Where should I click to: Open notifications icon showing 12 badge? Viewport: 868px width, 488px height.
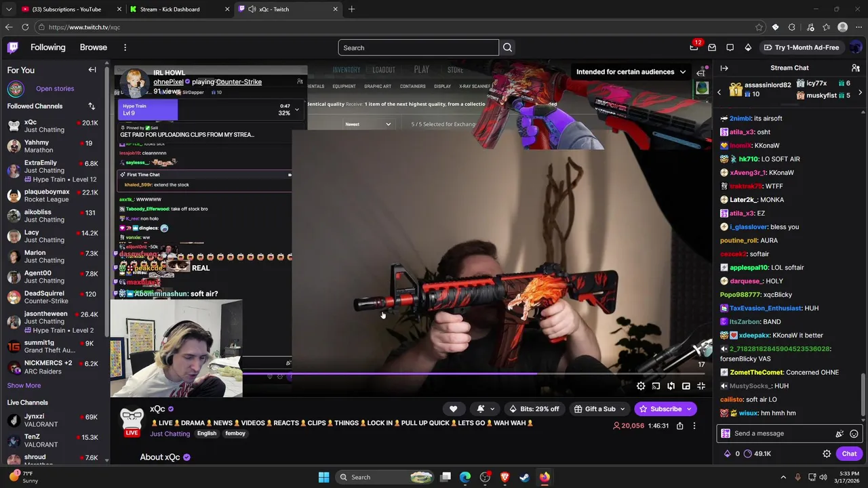pos(694,47)
